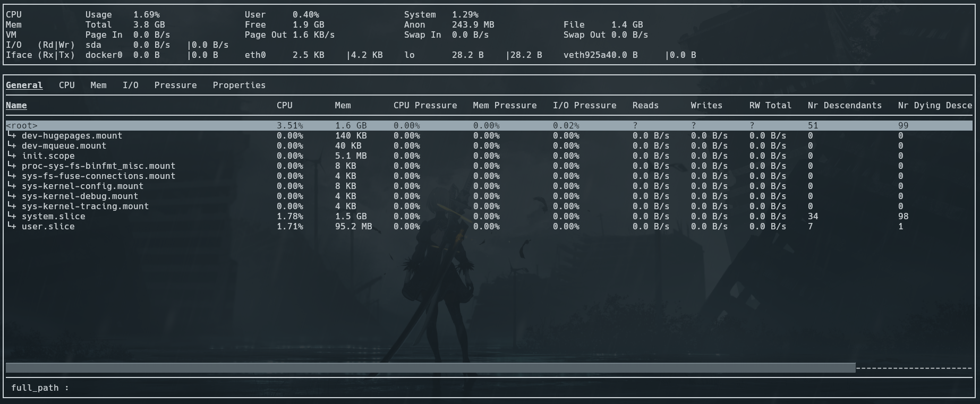This screenshot has width=980, height=404.
Task: Click the General tab
Action: (x=24, y=85)
